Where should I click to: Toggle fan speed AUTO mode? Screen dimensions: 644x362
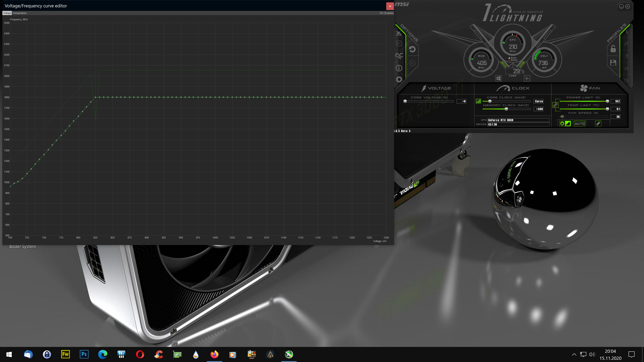[579, 124]
